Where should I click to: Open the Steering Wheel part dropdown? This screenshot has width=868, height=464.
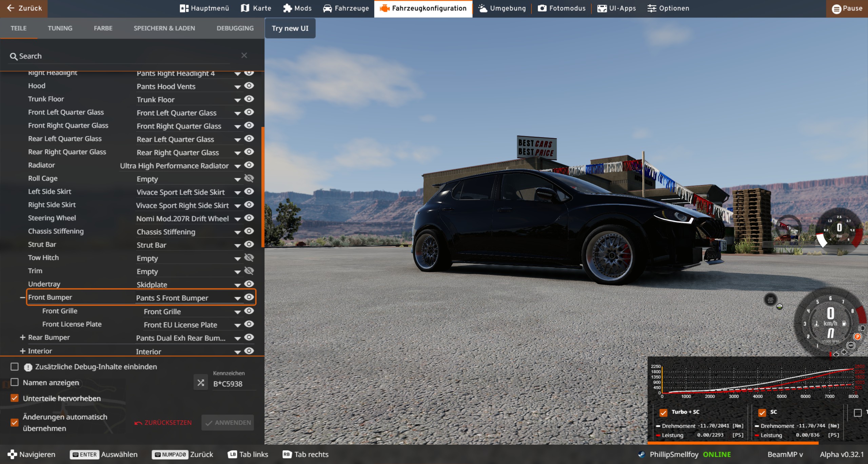pyautogui.click(x=237, y=219)
